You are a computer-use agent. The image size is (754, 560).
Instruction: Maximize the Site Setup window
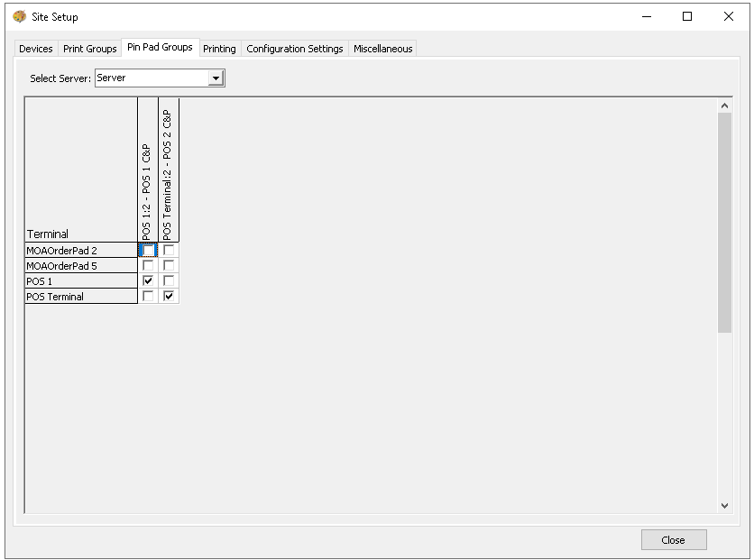click(687, 16)
